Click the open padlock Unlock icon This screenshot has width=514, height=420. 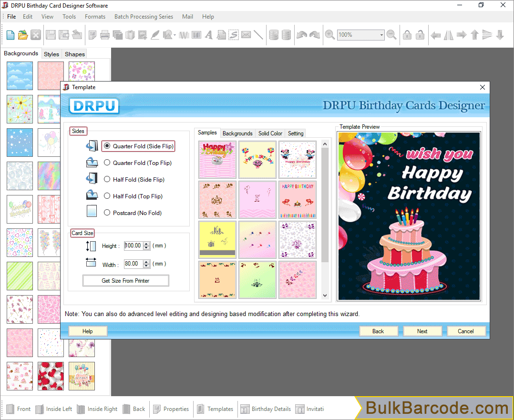420,35
